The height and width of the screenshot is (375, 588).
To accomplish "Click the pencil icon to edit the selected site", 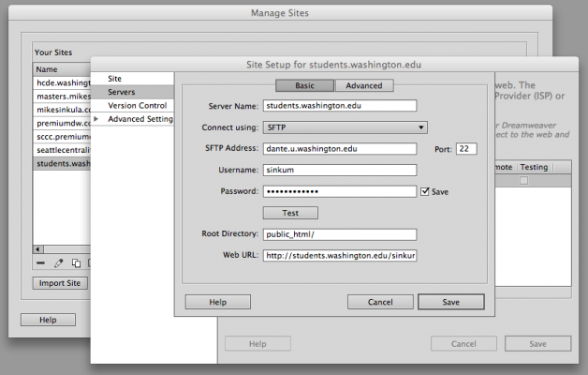I will pos(58,263).
